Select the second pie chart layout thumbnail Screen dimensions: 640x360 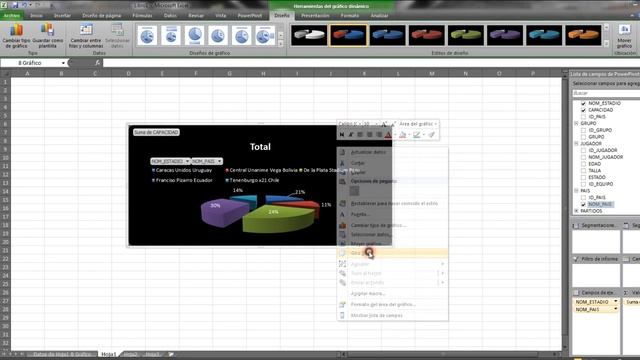click(x=171, y=36)
